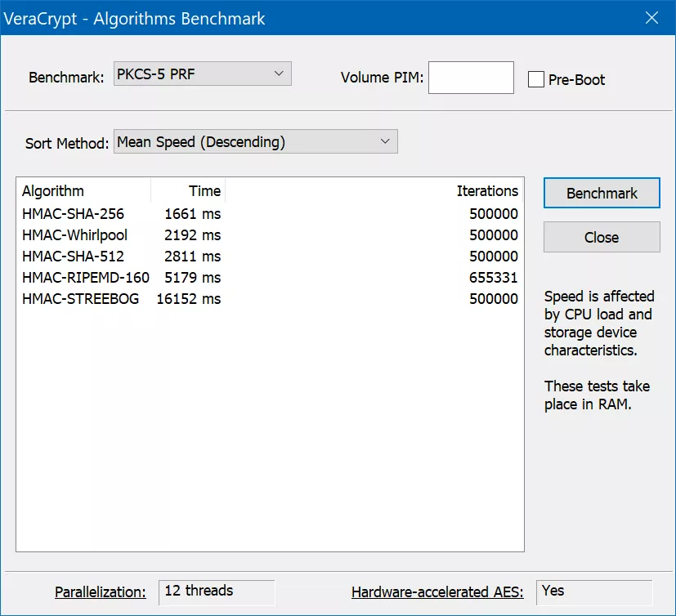Image resolution: width=676 pixels, height=616 pixels.
Task: Click into the Volume PIM input field
Action: pos(471,78)
